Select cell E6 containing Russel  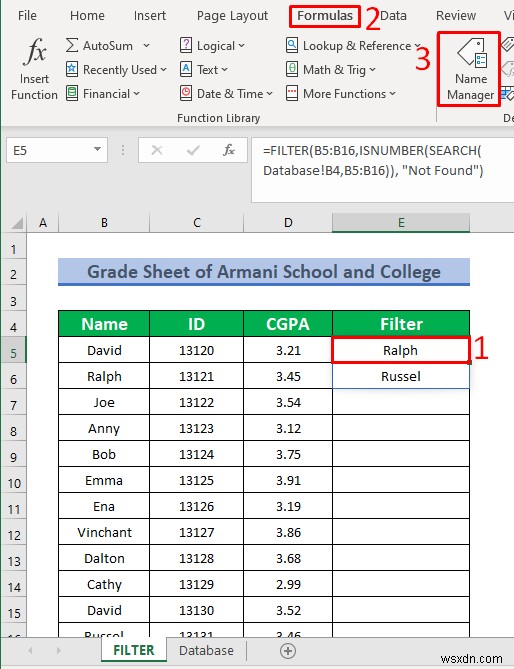401,376
